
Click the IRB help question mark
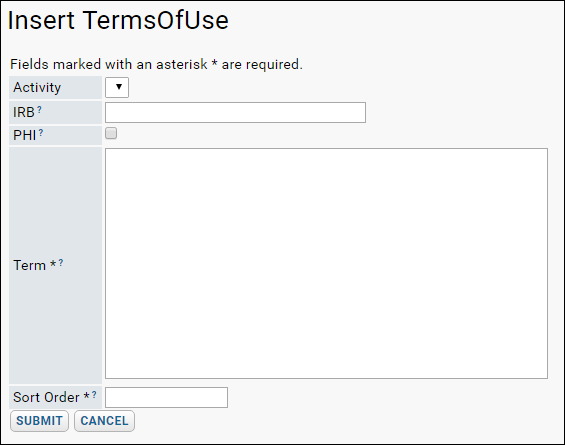tap(39, 110)
